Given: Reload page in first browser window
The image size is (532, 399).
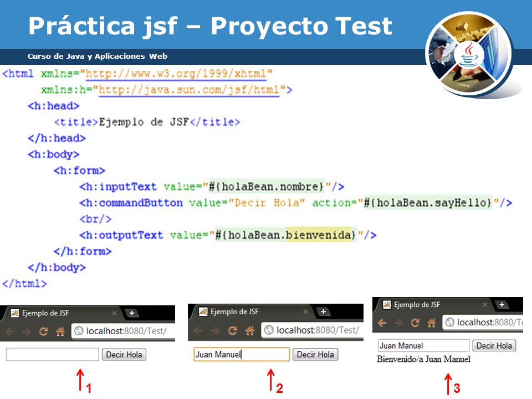Looking at the screenshot, I should pyautogui.click(x=43, y=331).
